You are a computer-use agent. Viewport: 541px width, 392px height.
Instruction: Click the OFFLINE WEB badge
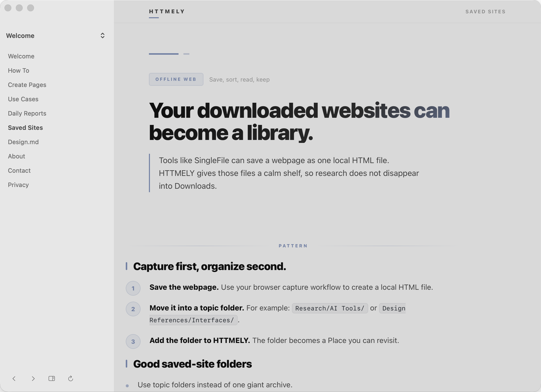(176, 79)
